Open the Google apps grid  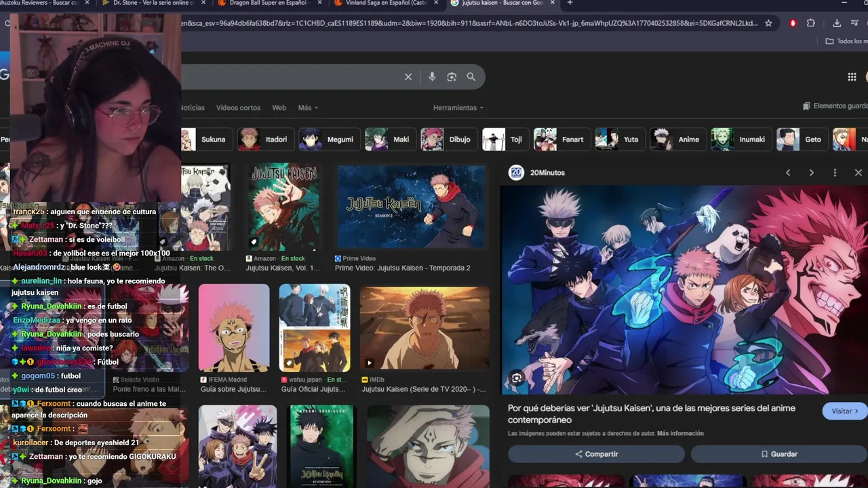click(x=852, y=77)
